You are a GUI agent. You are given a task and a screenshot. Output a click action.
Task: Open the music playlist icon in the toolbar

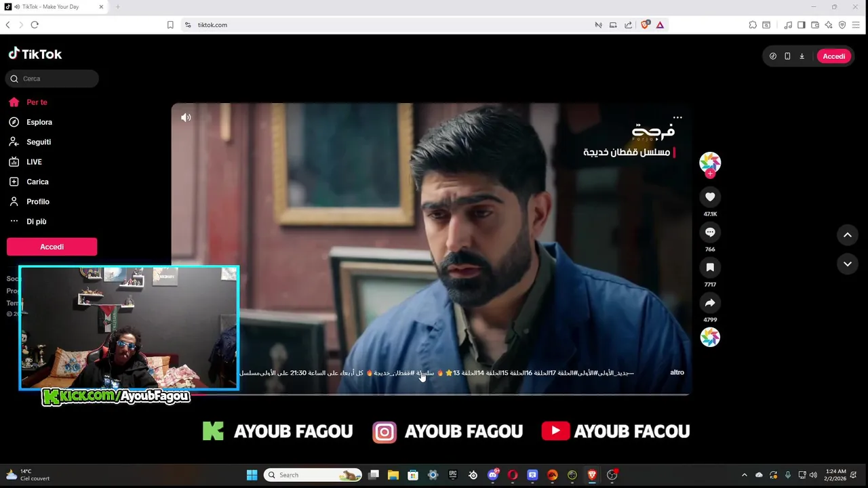pos(787,24)
